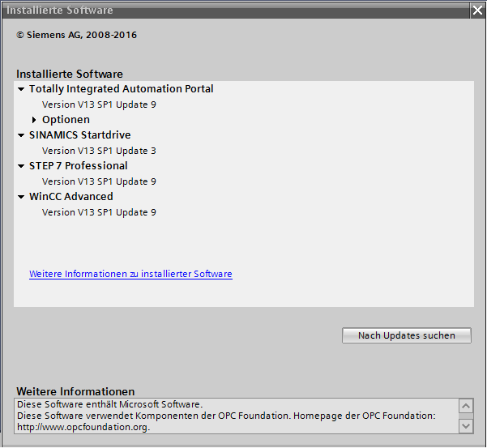Select the WinCC Advanced label
487x448 pixels.
[x=70, y=197]
